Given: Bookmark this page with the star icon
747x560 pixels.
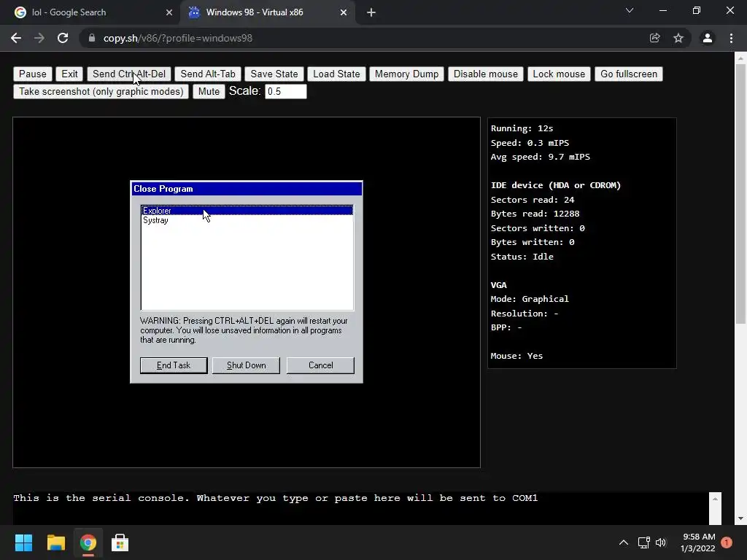Looking at the screenshot, I should click(x=678, y=38).
